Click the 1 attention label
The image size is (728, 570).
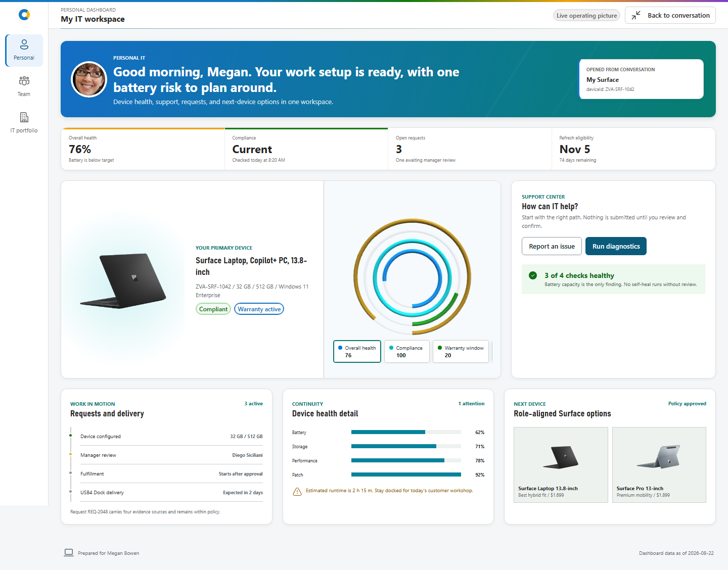coord(471,404)
